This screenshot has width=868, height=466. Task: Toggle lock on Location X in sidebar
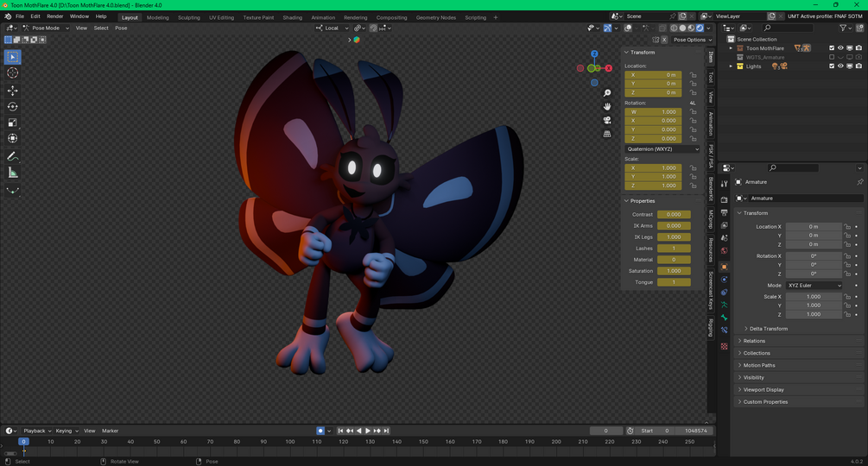[x=693, y=74]
